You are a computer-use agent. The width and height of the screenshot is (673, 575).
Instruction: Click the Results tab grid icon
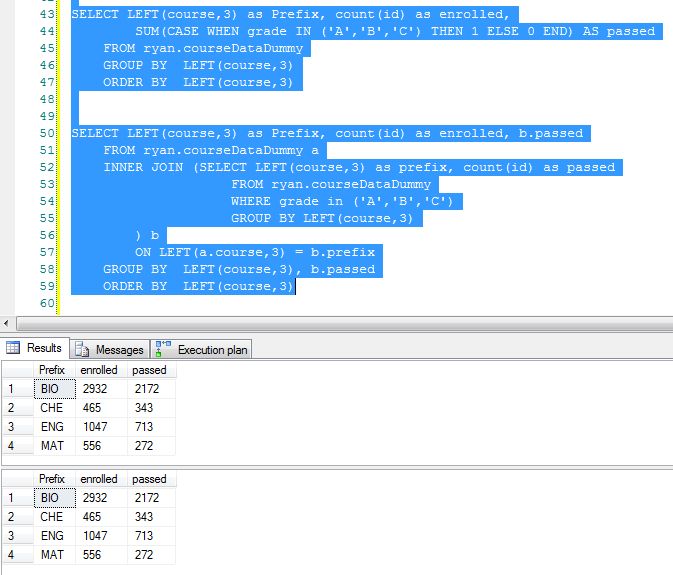12,347
